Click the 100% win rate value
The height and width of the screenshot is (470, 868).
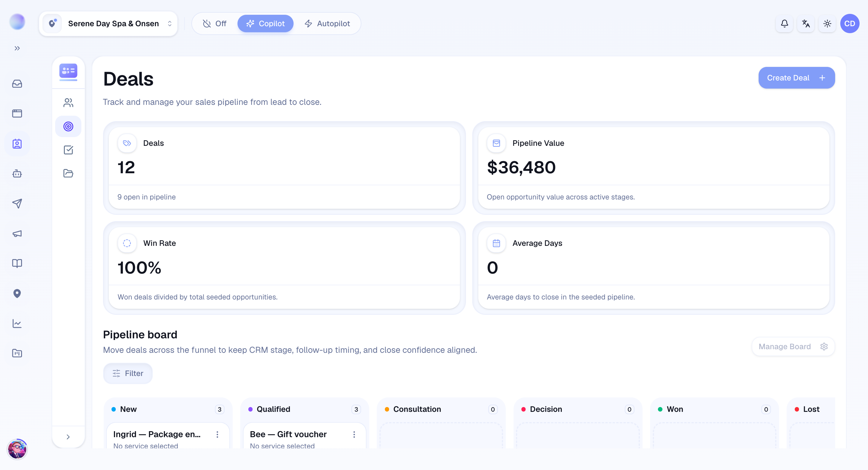(x=139, y=268)
